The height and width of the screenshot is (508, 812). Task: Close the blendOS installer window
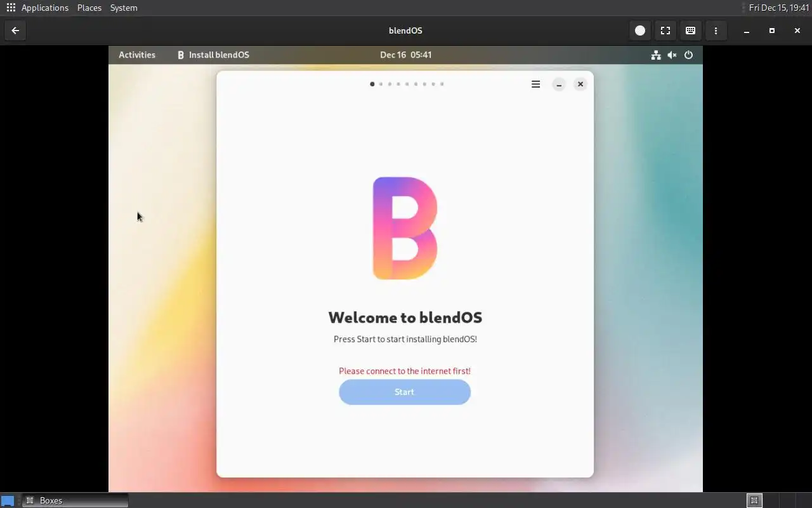580,84
